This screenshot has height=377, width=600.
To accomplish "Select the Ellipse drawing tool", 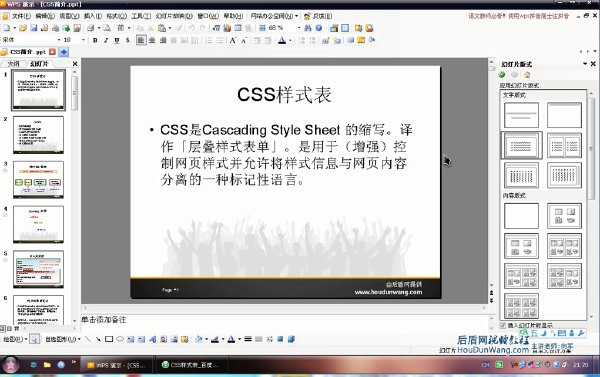I will (120, 339).
